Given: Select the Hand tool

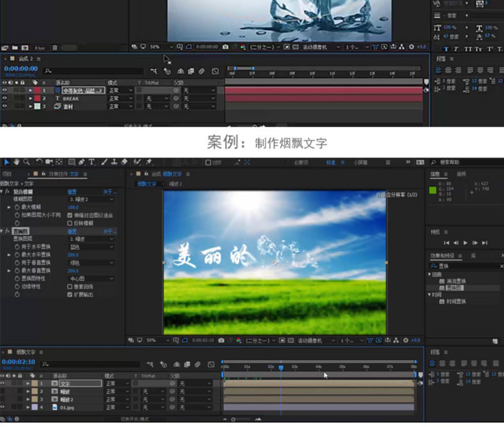Looking at the screenshot, I should 16,162.
